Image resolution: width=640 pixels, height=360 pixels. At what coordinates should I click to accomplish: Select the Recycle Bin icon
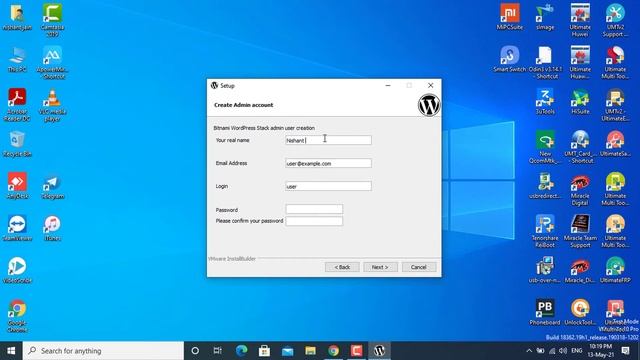pos(17,144)
